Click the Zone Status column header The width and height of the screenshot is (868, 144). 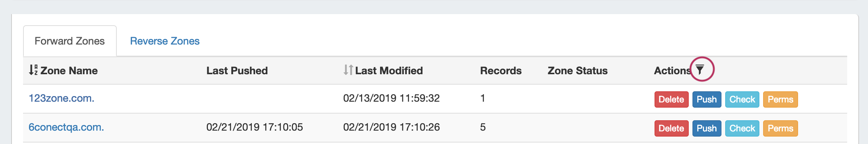tap(578, 71)
